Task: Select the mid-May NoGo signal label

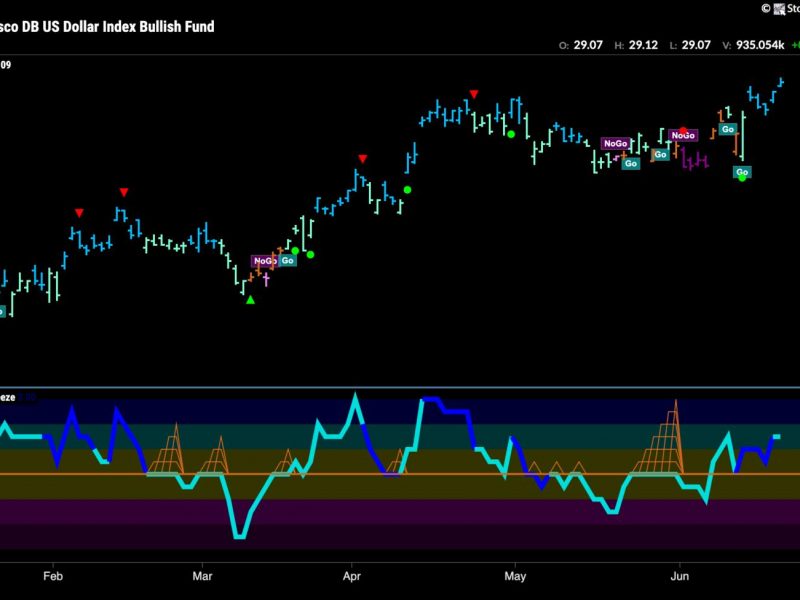Action: 615,143
